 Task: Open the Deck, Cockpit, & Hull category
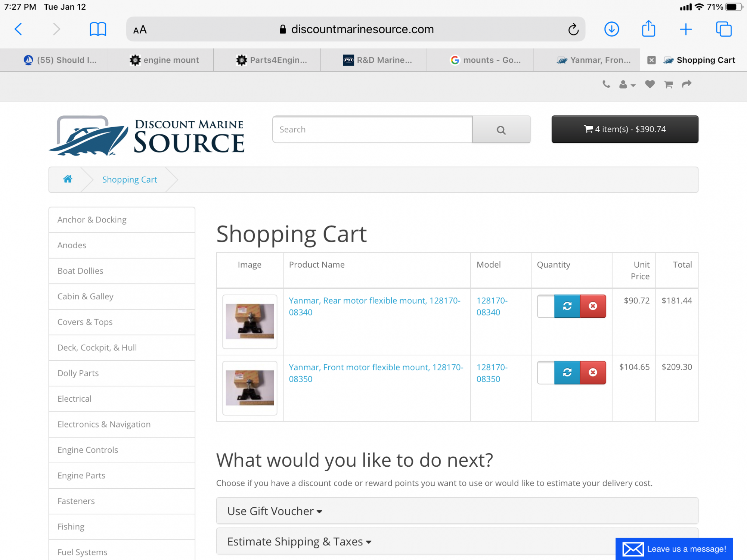pyautogui.click(x=122, y=348)
